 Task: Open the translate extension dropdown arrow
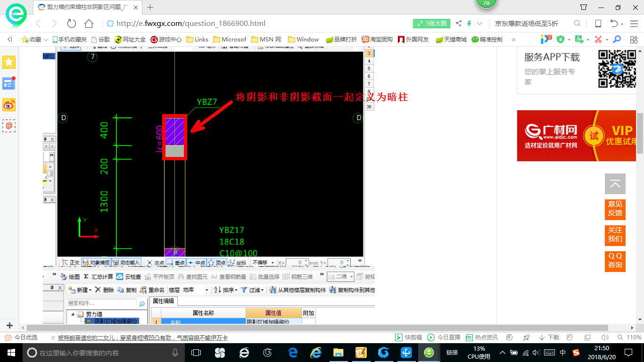pos(588,40)
